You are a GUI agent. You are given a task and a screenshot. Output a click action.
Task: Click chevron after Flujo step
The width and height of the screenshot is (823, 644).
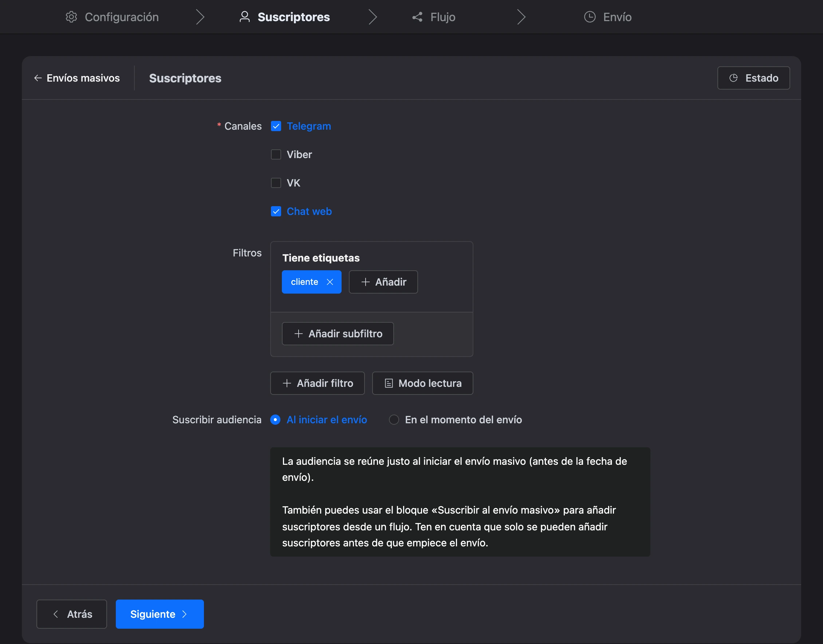[521, 17]
